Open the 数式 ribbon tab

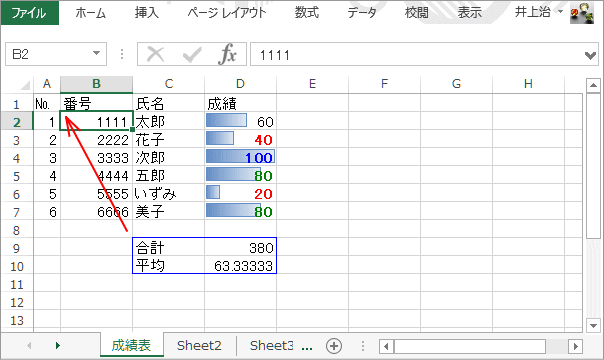307,13
